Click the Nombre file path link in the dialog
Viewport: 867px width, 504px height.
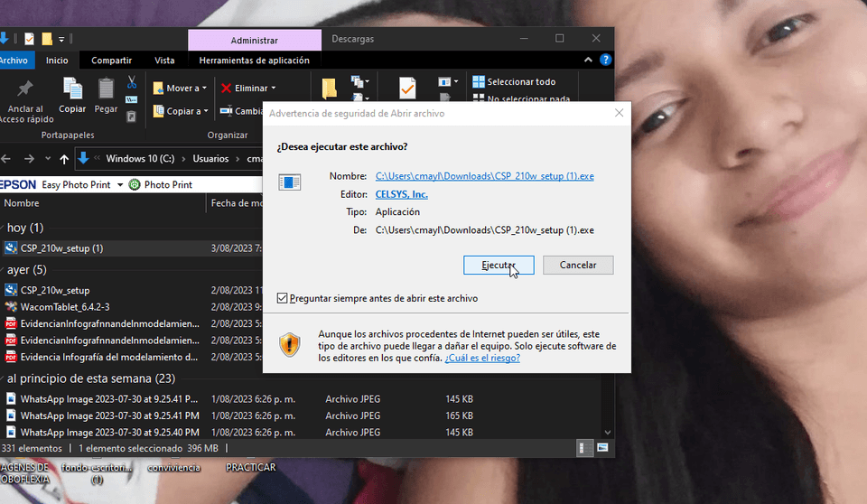[x=484, y=176]
